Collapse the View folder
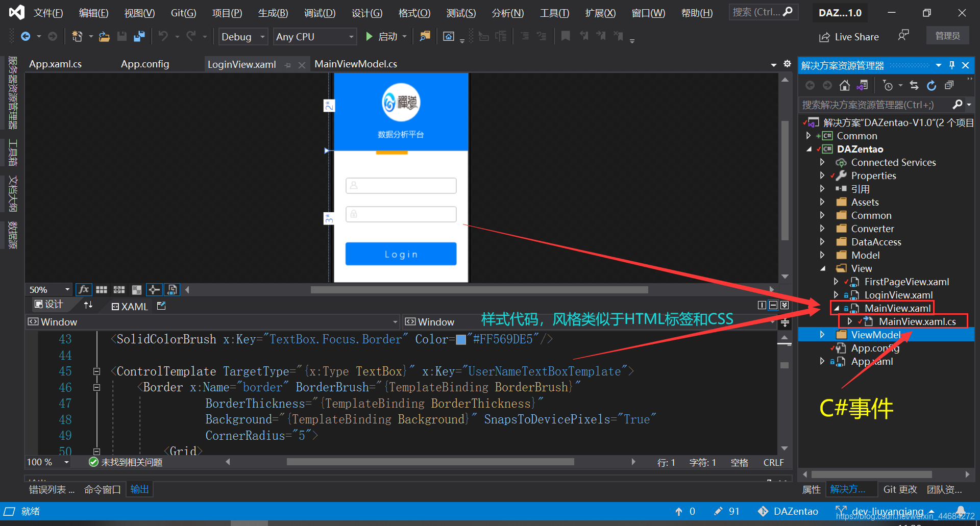980x526 pixels. coord(823,268)
